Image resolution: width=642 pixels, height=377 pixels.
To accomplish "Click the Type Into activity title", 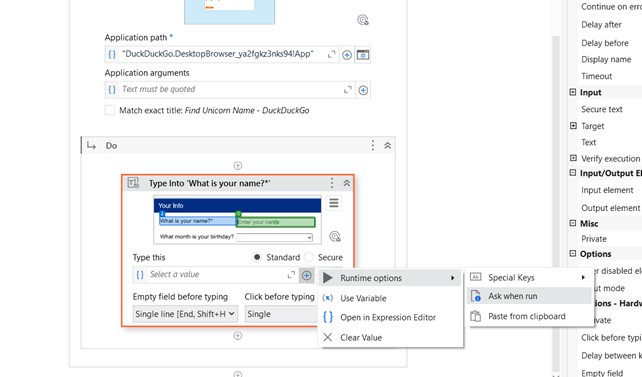I will pyautogui.click(x=209, y=183).
